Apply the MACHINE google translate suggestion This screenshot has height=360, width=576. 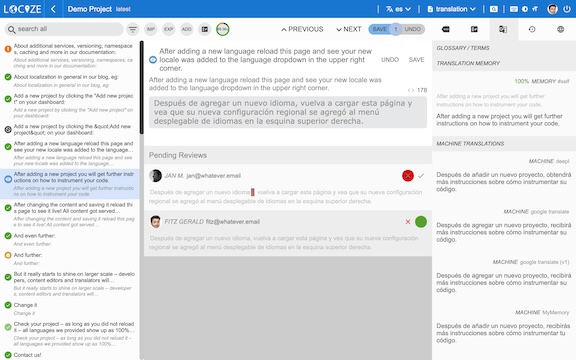pos(504,232)
